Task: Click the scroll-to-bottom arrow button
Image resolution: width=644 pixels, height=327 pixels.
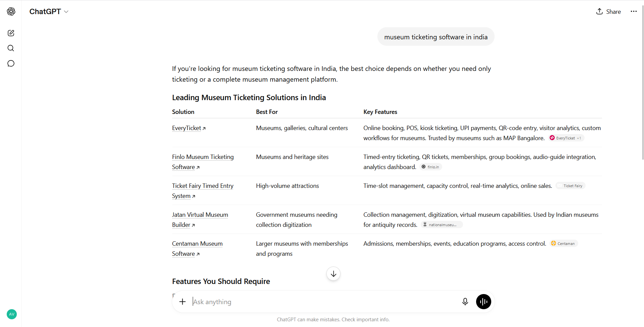Action: click(x=333, y=274)
